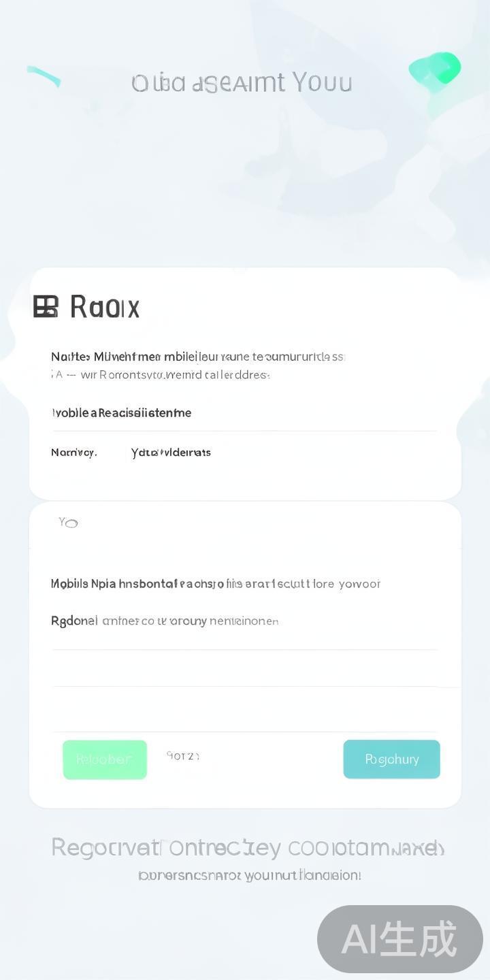Click the "Narnvcy." label
This screenshot has width=490, height=980.
pos(74,453)
